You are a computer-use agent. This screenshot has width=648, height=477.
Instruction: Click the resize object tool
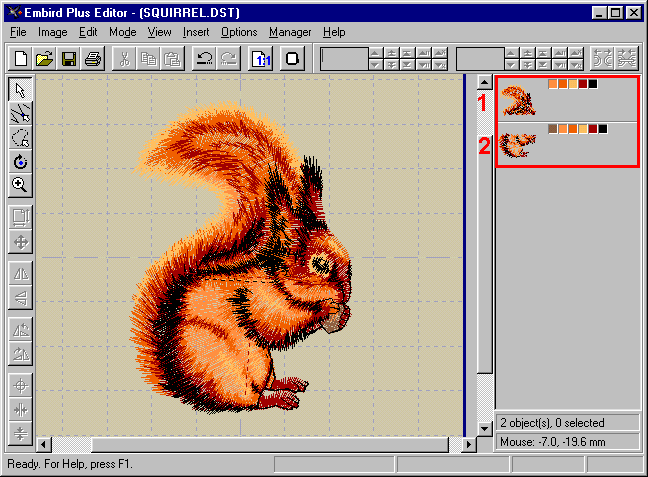tap(20, 217)
